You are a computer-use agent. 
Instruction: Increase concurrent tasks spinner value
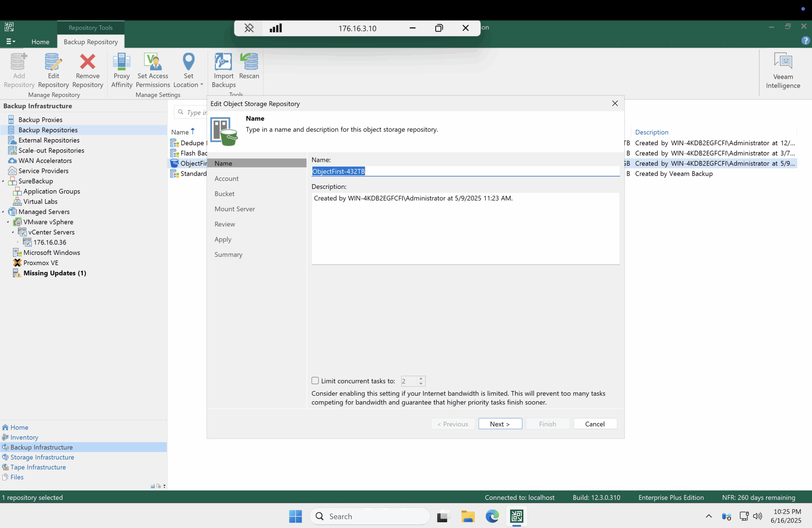421,378
